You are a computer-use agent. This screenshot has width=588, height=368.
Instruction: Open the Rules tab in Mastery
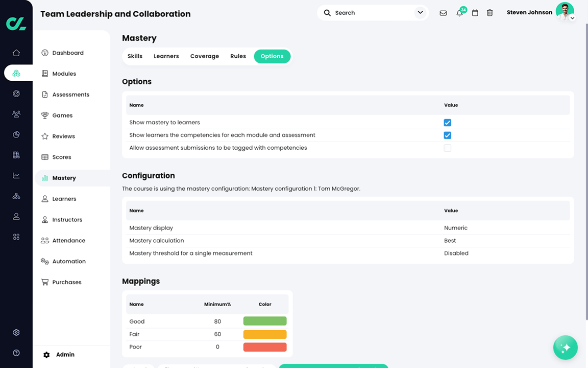(x=238, y=56)
